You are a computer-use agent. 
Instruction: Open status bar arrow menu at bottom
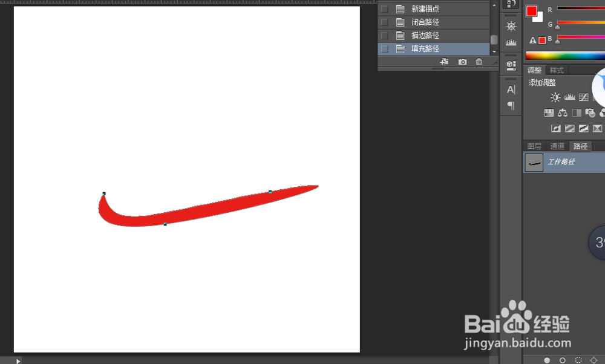coord(18,361)
